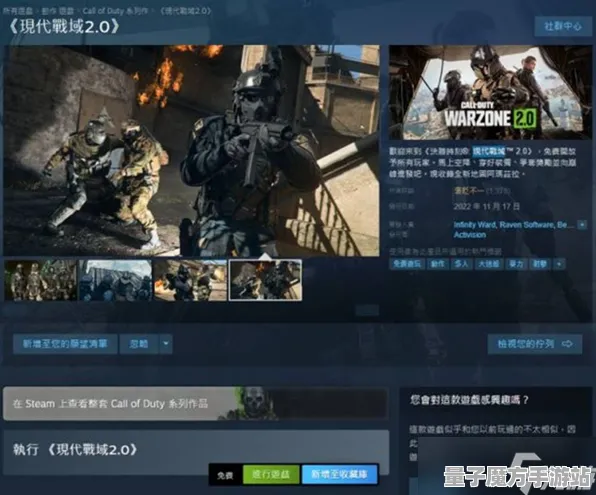Click the arrow icon on 檢視您的佇列
The height and width of the screenshot is (495, 596).
pos(567,344)
